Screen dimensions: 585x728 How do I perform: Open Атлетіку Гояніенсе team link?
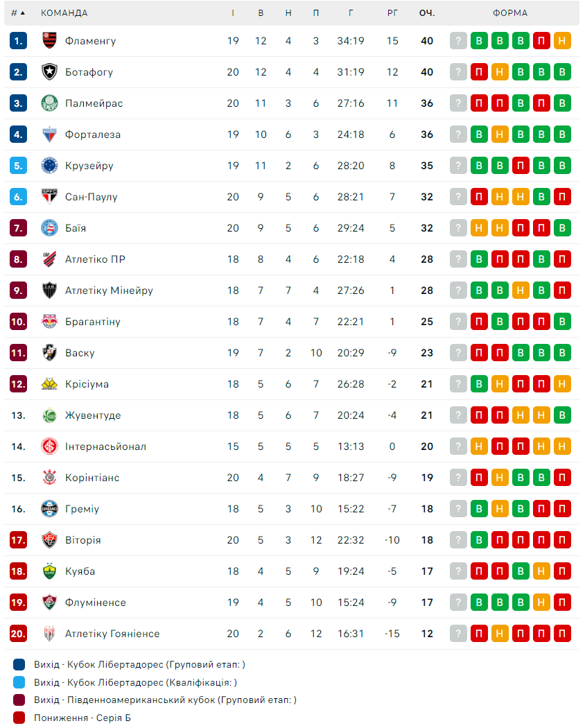click(x=112, y=634)
